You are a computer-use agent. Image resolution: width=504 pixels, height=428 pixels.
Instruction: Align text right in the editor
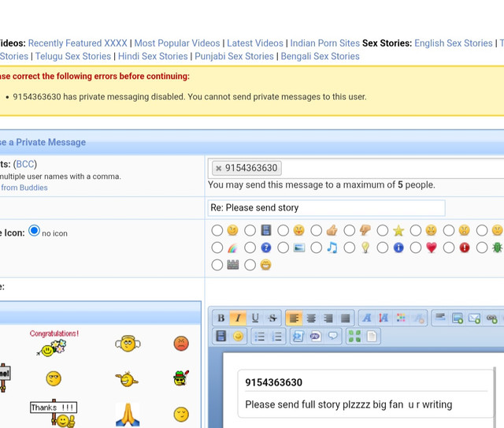pyautogui.click(x=328, y=318)
